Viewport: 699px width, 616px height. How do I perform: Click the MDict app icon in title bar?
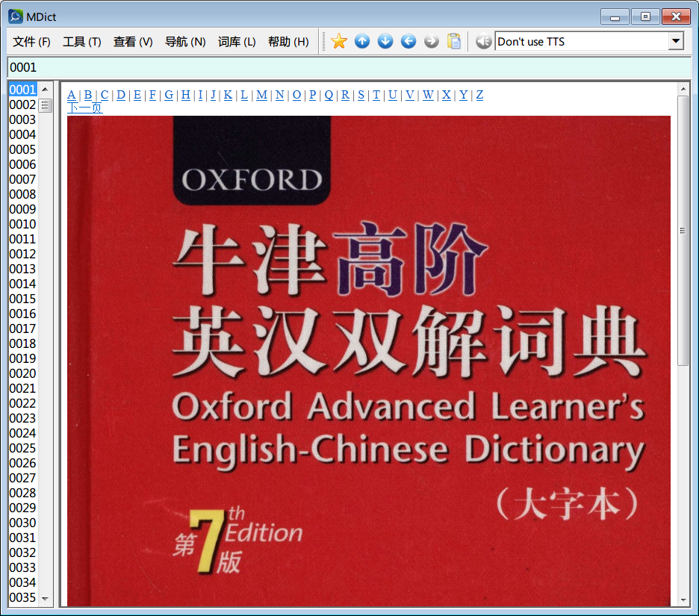point(16,16)
